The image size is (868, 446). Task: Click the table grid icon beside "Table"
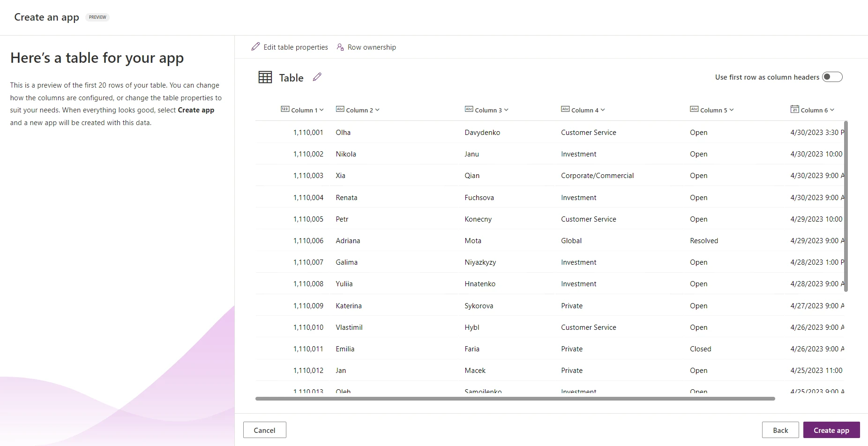(265, 77)
